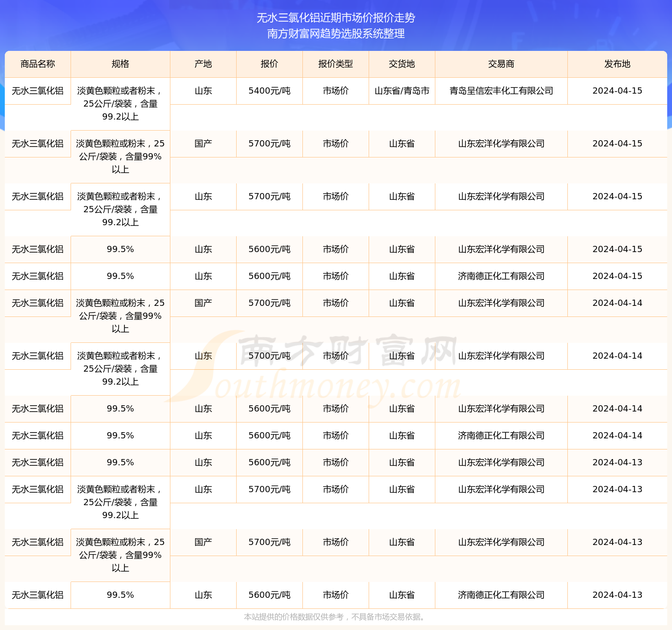
Task: Click 山东宏洋化学有限公司 in 国产 2024-04-13 row
Action: (x=501, y=542)
